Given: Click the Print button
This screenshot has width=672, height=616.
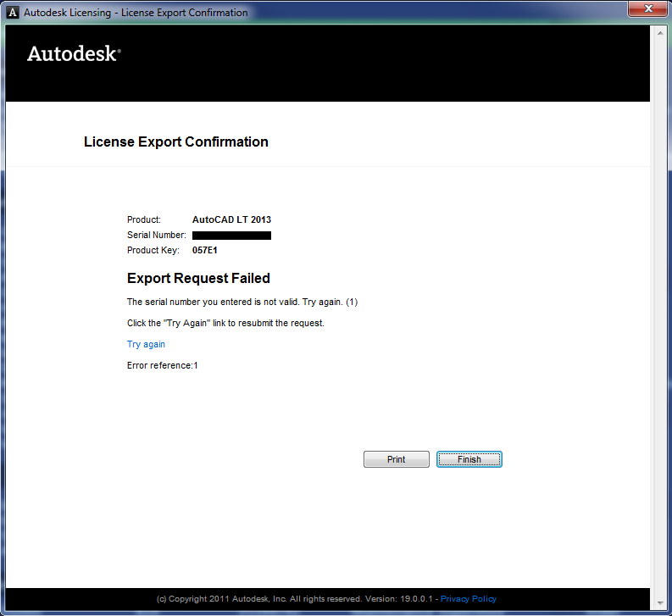Looking at the screenshot, I should [396, 459].
